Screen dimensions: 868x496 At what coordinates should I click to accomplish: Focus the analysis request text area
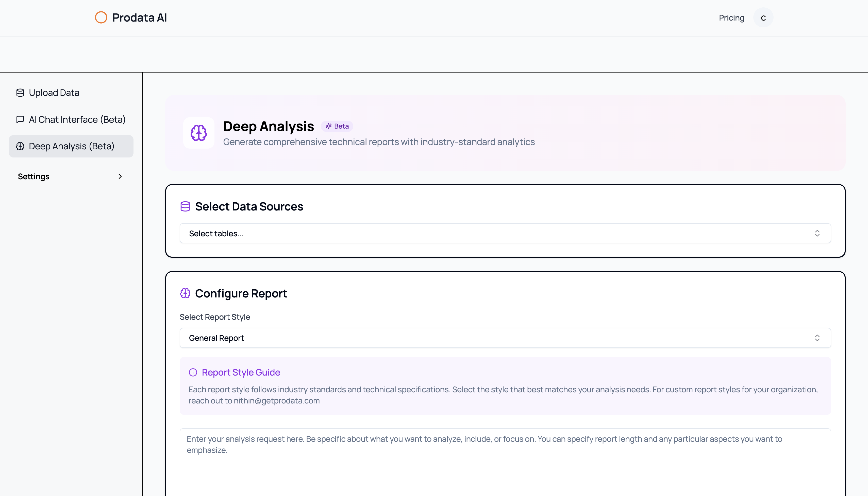[505, 462]
